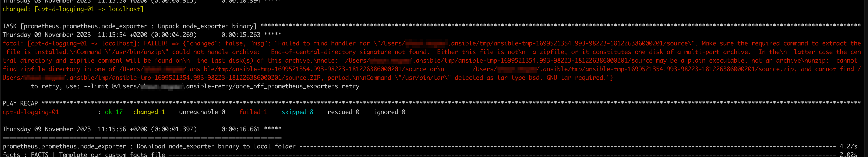Image resolution: width=868 pixels, height=157 pixels.
Task: Click the 0:00:16.661 elapsed time
Action: (x=240, y=129)
